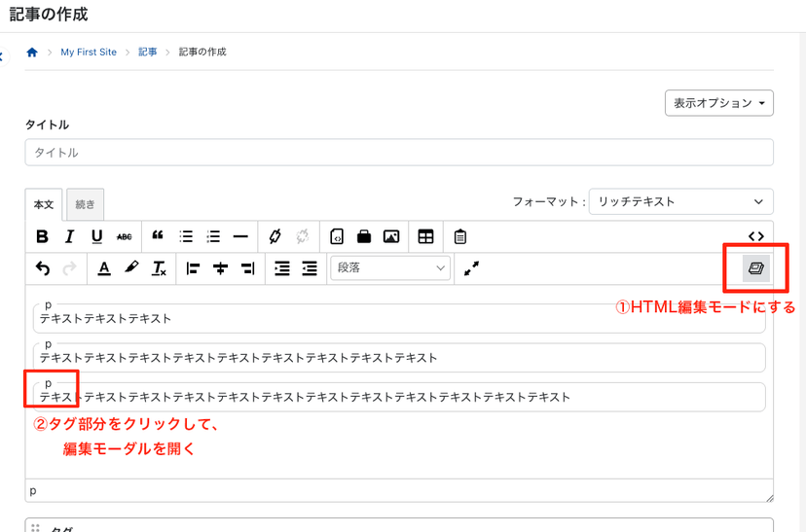This screenshot has height=532, width=806.
Task: Collapse sidebar with left chevron
Action: (2, 56)
